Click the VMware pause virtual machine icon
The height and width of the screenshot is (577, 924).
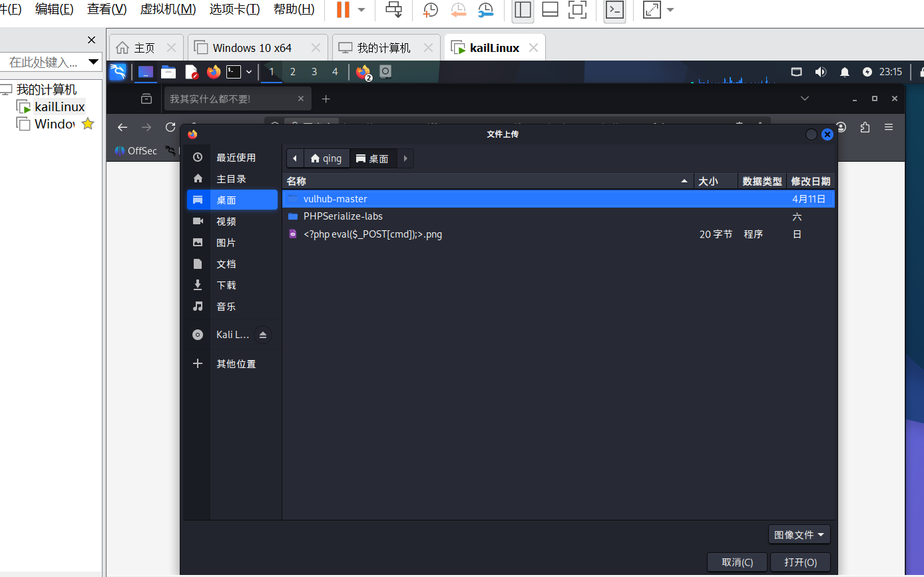pyautogui.click(x=343, y=9)
